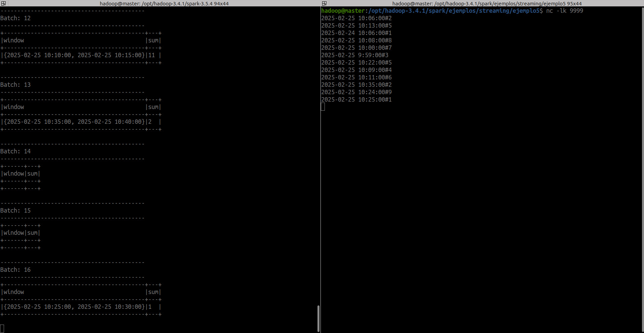
Task: Click the line '2025-02-25 10:24:00#9'
Action: click(x=356, y=92)
